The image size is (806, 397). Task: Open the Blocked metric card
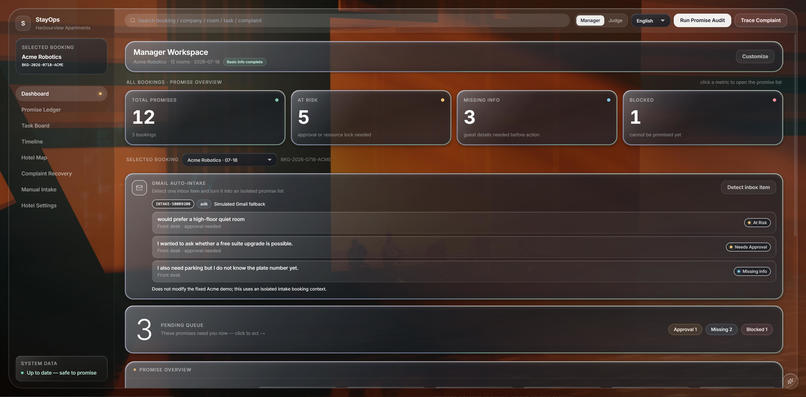(x=703, y=118)
